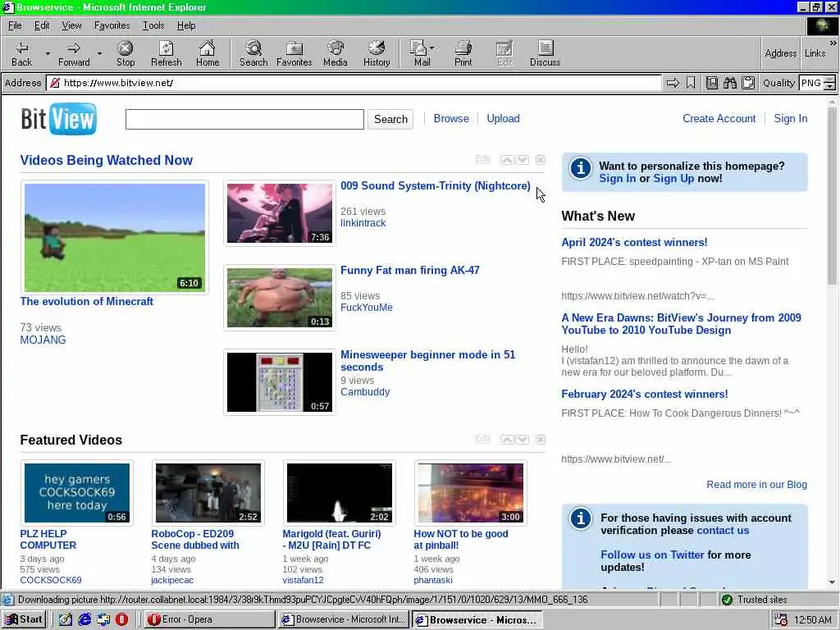The height and width of the screenshot is (630, 840).
Task: Move Featured Videos module down
Action: tap(523, 440)
